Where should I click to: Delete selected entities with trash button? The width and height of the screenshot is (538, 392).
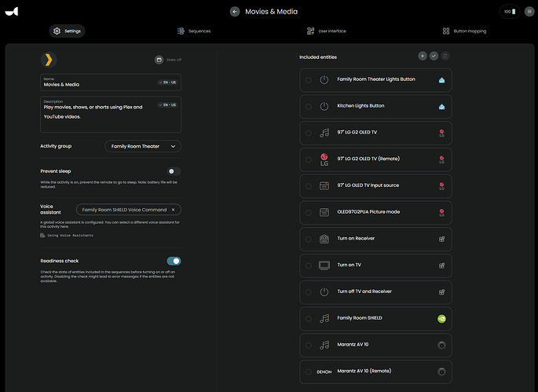pos(445,56)
